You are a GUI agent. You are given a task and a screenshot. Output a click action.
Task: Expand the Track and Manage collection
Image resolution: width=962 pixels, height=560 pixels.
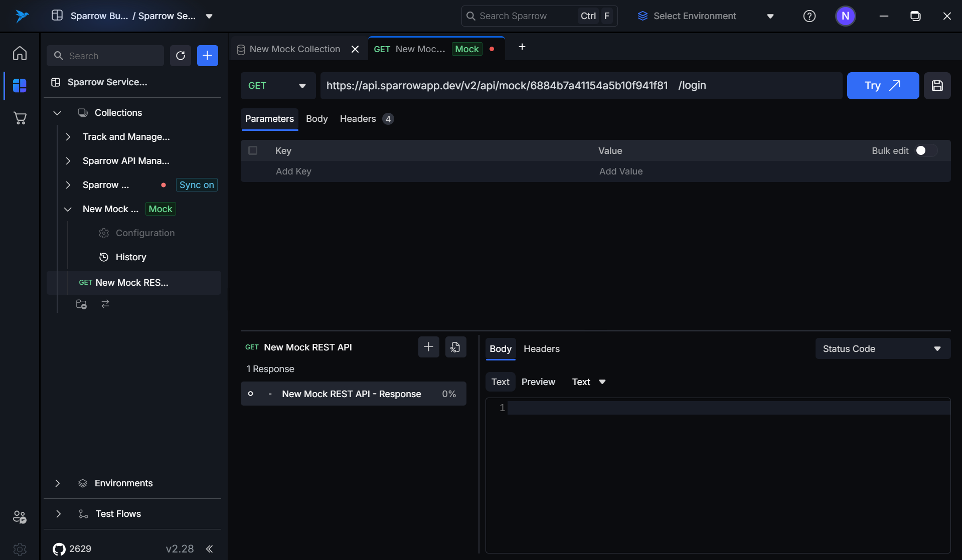tap(68, 137)
